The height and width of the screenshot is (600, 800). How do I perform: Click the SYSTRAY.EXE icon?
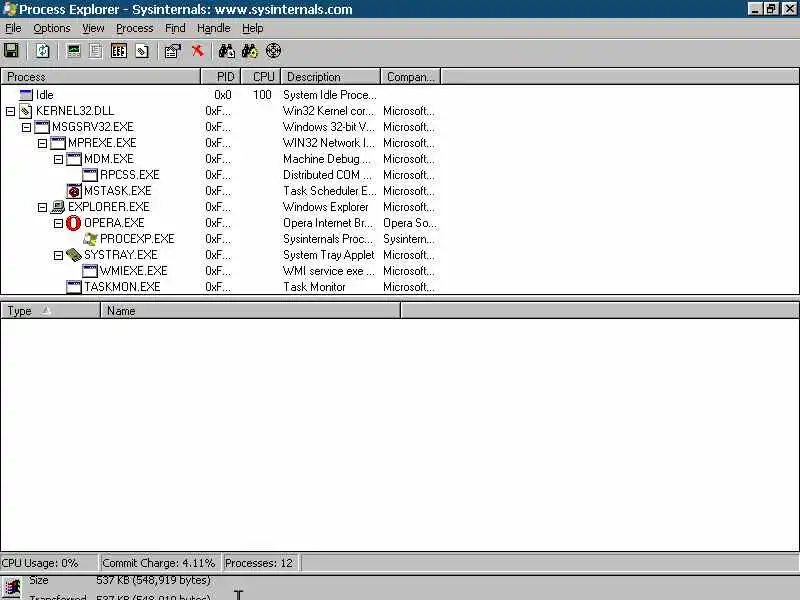coord(74,255)
